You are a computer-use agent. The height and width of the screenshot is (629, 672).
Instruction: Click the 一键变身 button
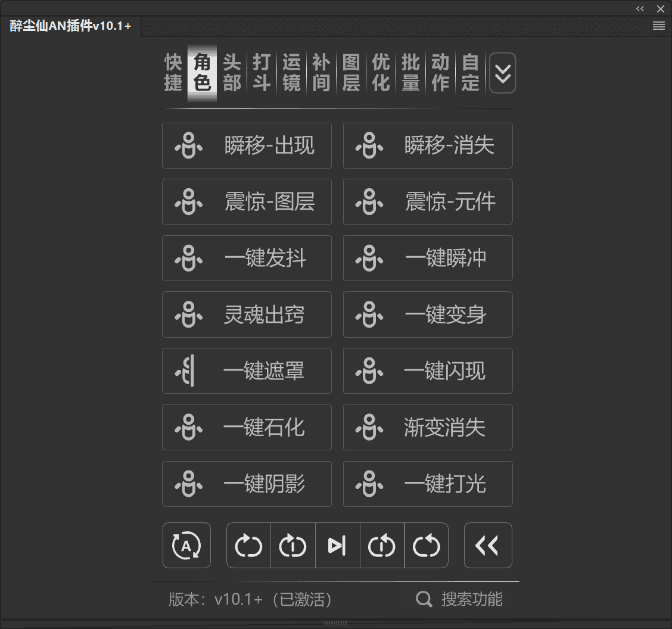428,314
